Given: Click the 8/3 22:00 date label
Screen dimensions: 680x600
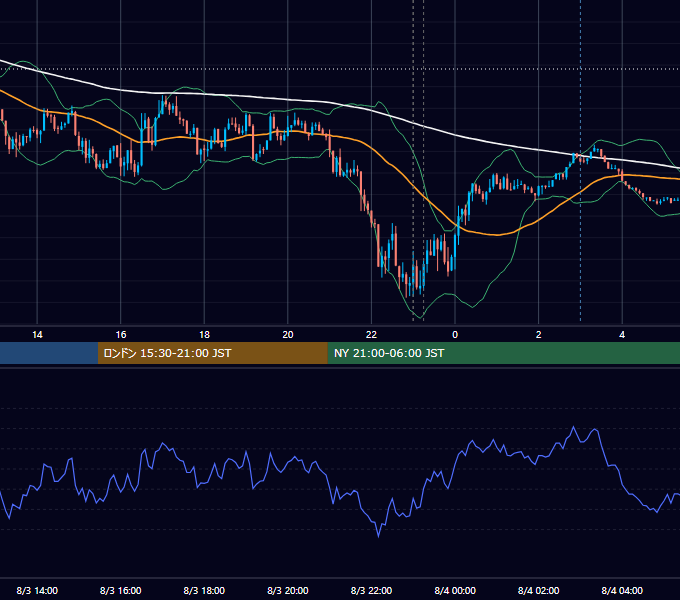Looking at the screenshot, I should click(371, 591).
